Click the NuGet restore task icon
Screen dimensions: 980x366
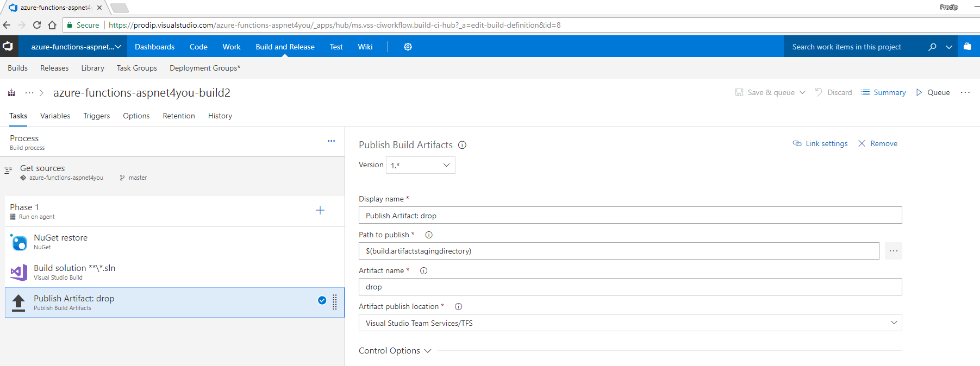click(19, 242)
